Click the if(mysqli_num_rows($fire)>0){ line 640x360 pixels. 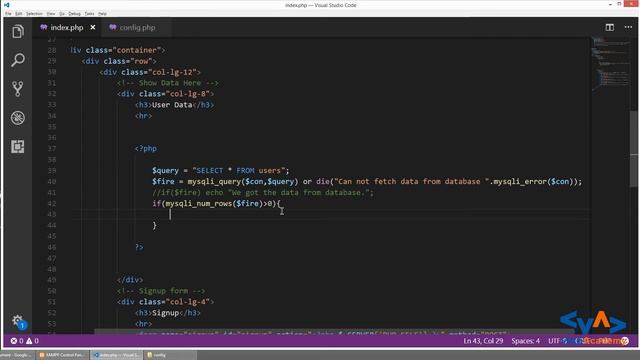click(x=216, y=204)
